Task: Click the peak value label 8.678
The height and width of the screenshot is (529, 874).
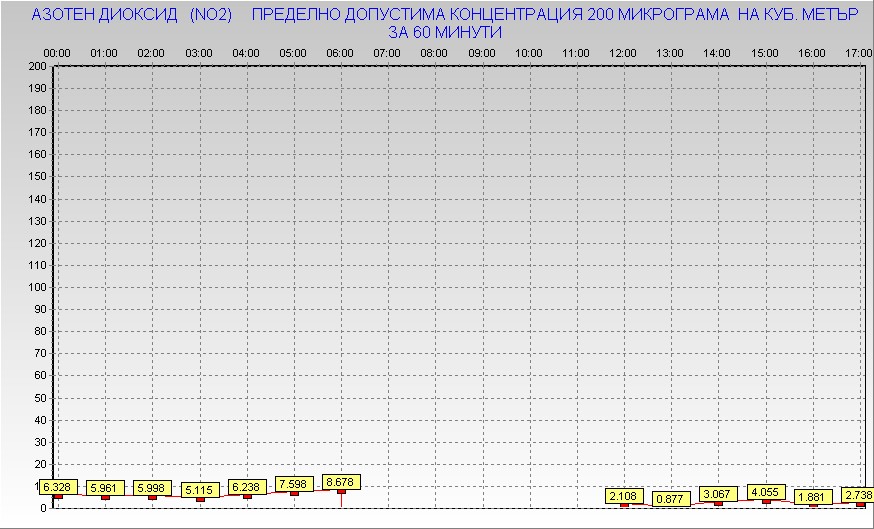Action: click(340, 482)
